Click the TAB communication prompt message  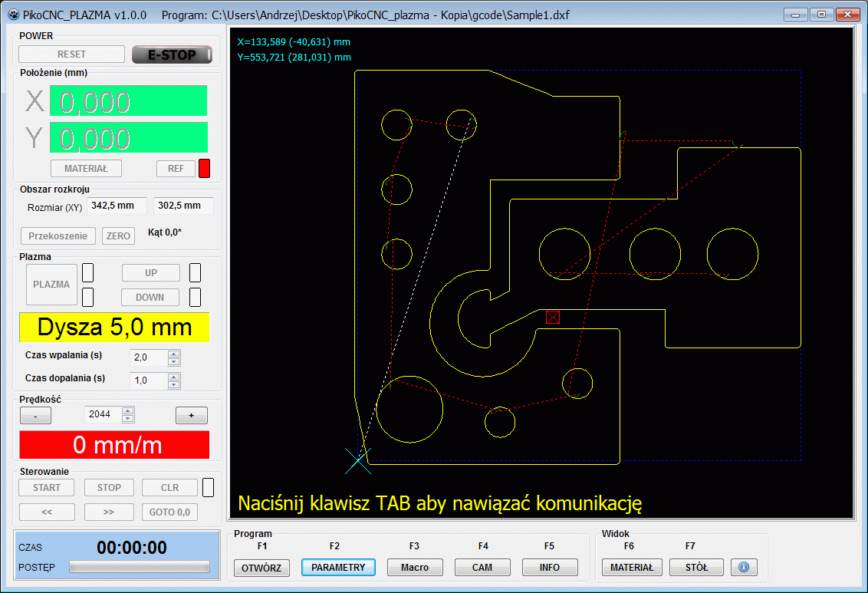(440, 503)
